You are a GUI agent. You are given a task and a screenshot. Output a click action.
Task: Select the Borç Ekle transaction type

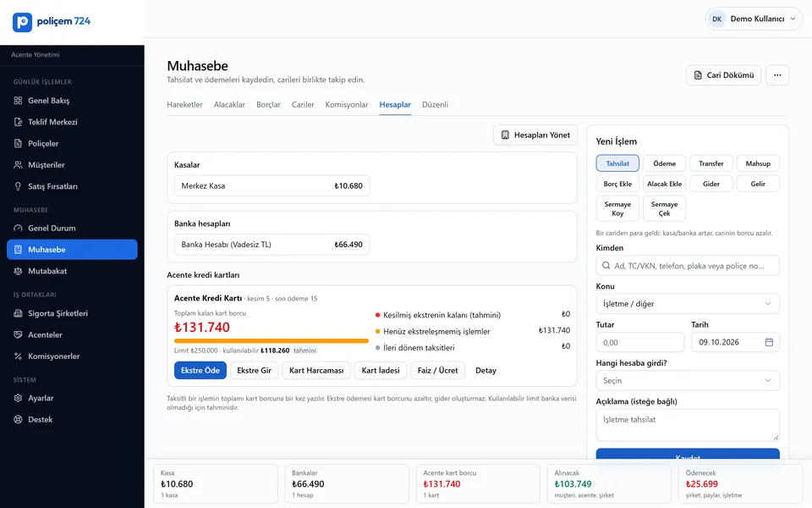click(x=617, y=184)
